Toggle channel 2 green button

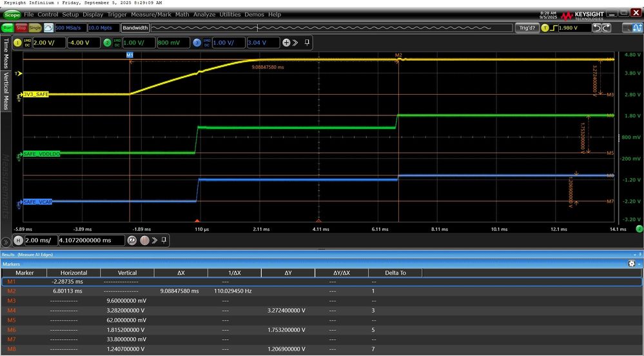point(107,43)
